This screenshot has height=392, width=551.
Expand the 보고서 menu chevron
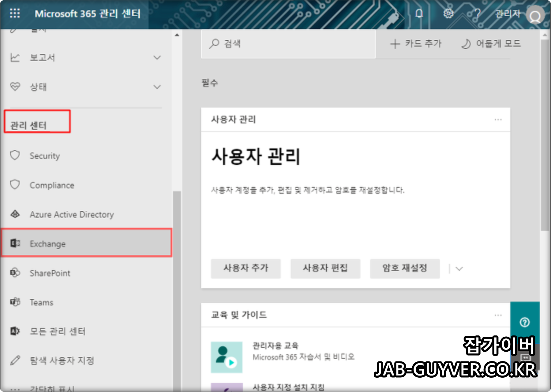coord(157,57)
